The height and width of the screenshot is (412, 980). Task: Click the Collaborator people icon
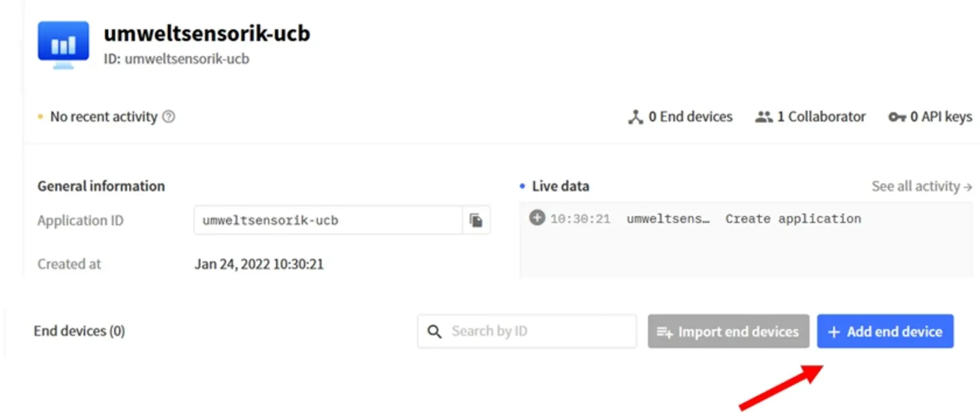pos(763,116)
